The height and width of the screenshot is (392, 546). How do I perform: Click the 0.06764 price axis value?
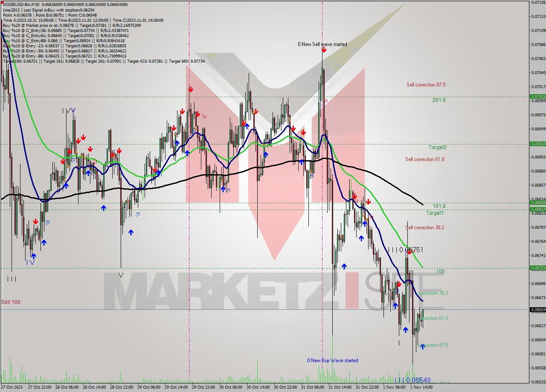(x=538, y=241)
